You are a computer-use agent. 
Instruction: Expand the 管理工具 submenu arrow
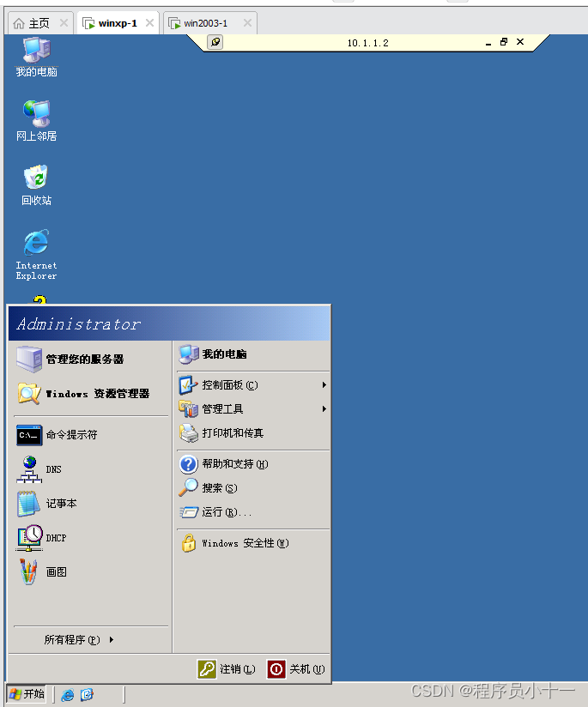(x=324, y=409)
